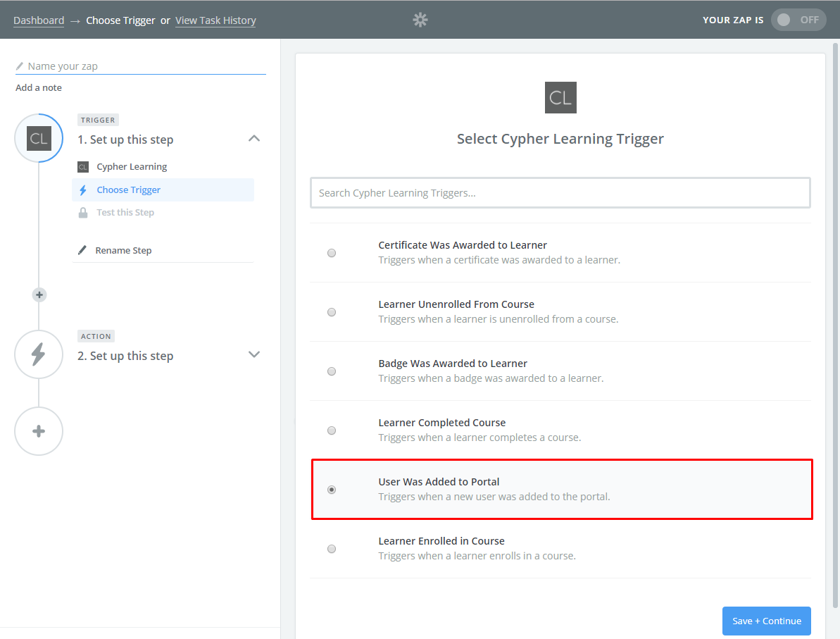Click the TRIGGER label badge
840x639 pixels.
click(x=98, y=120)
